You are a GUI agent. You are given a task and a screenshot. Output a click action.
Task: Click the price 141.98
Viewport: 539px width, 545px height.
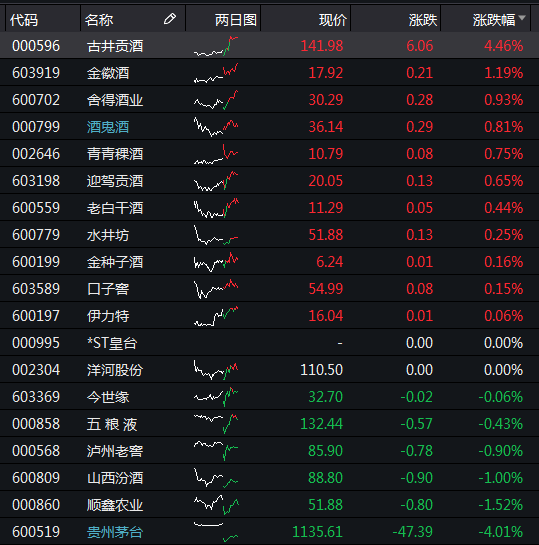[x=322, y=46]
